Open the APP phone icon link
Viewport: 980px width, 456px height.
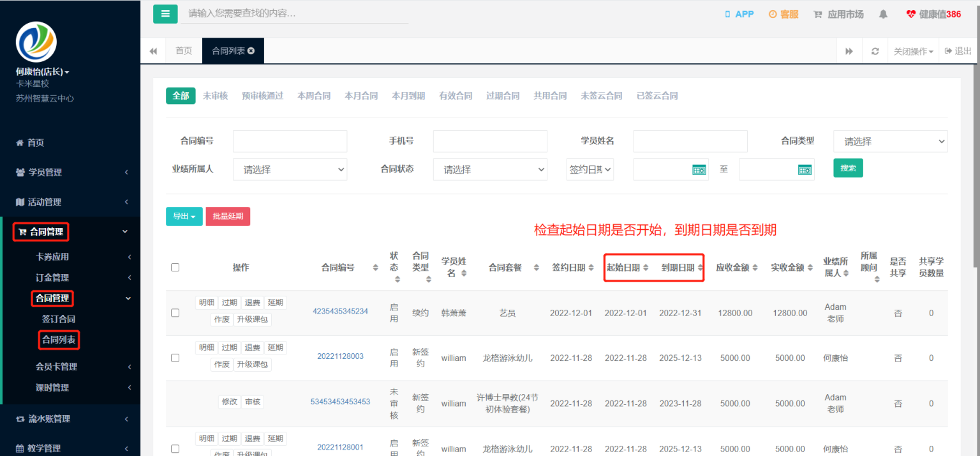[x=739, y=14]
